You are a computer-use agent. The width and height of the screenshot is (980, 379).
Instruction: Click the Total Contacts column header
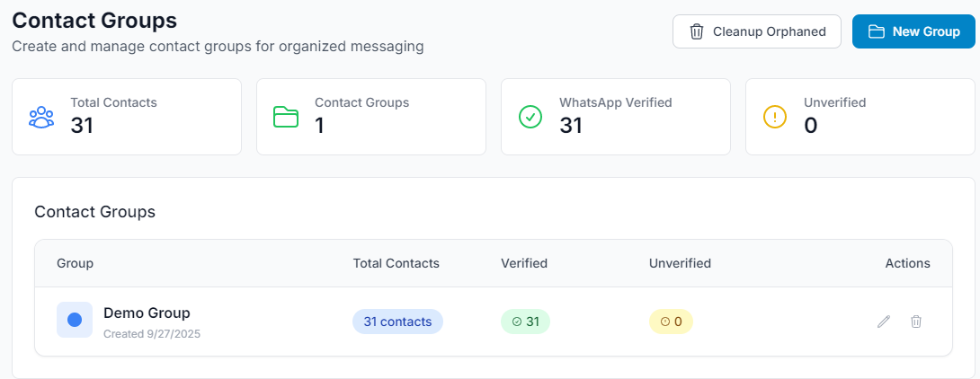click(x=396, y=263)
